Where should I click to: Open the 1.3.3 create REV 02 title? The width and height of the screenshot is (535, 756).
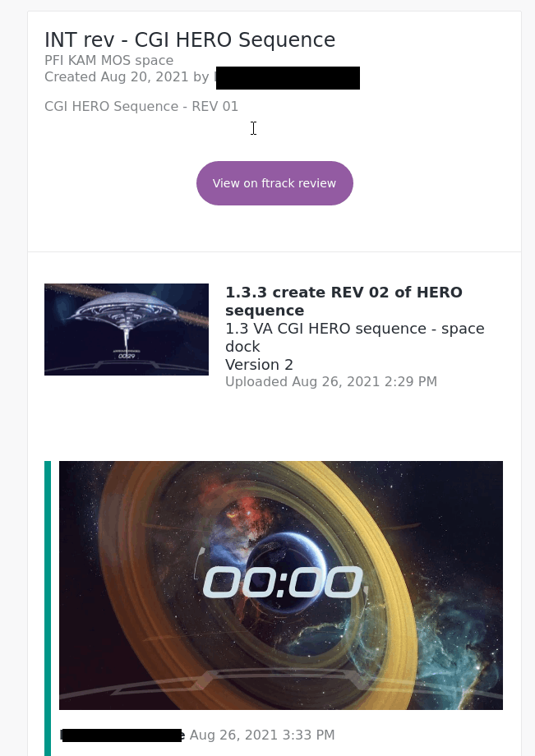click(x=344, y=301)
